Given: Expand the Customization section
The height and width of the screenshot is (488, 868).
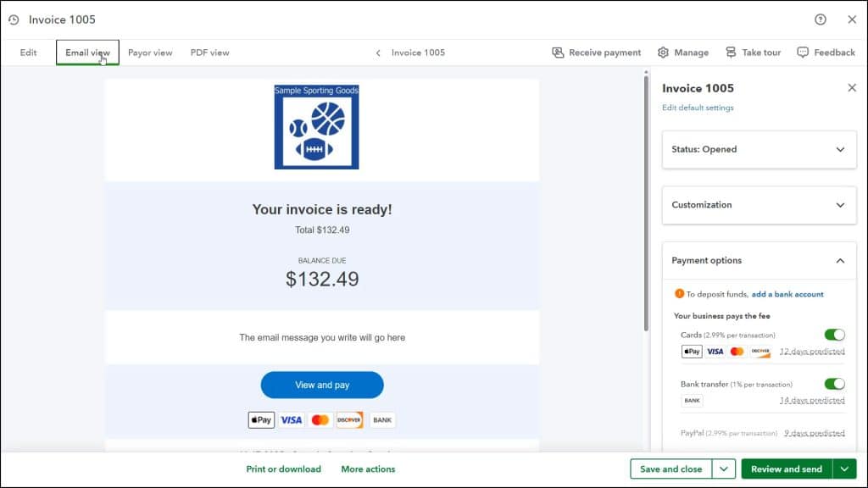Looking at the screenshot, I should 759,205.
